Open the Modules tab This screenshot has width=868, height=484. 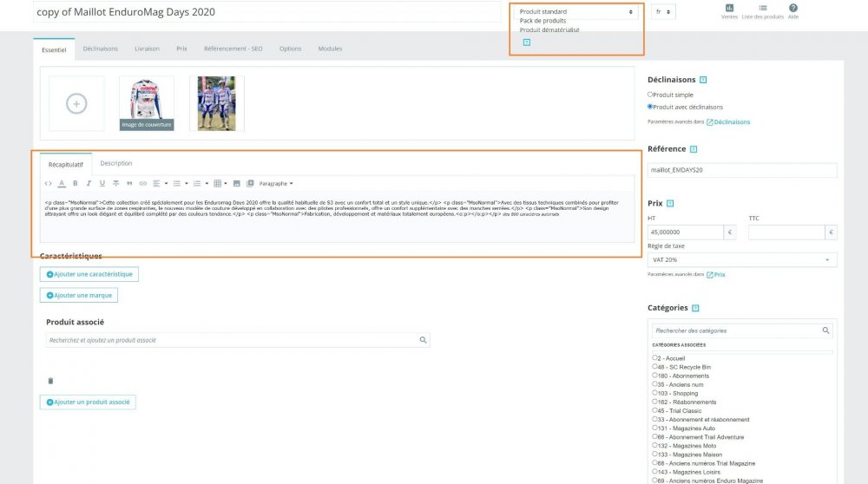330,49
